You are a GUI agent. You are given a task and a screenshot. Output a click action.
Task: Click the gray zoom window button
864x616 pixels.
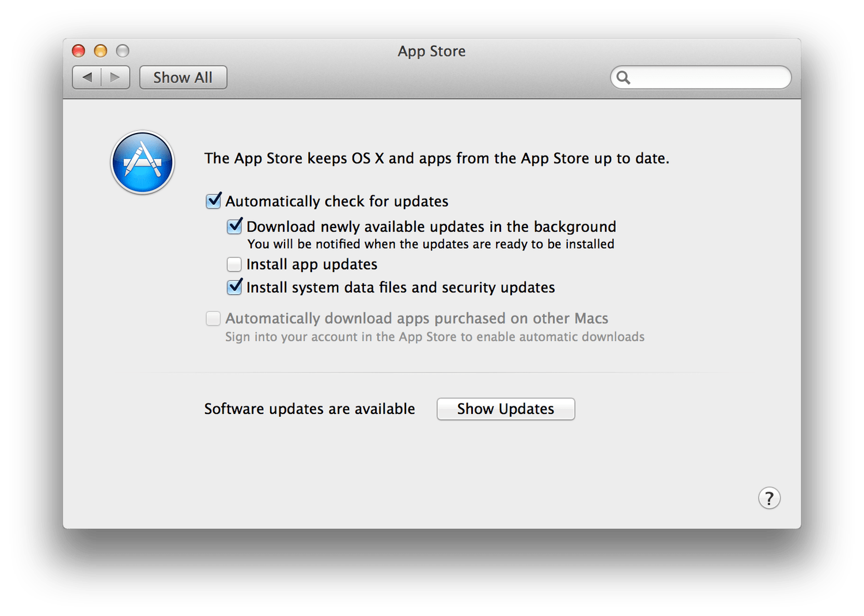[x=123, y=51]
